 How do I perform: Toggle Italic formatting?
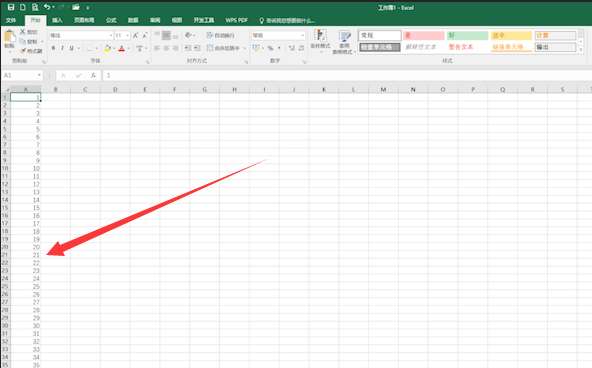(x=62, y=48)
